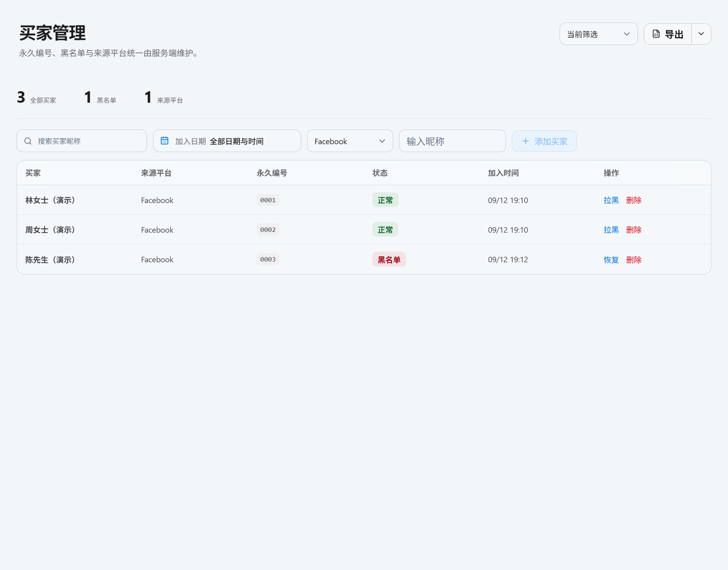Viewport: 728px width, 570px height.
Task: Click 拉黑 for 周女士（演示）
Action: coord(611,230)
